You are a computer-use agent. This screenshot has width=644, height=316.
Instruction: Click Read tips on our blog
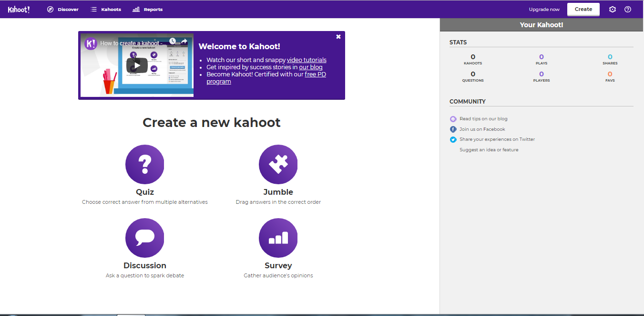[x=483, y=119]
